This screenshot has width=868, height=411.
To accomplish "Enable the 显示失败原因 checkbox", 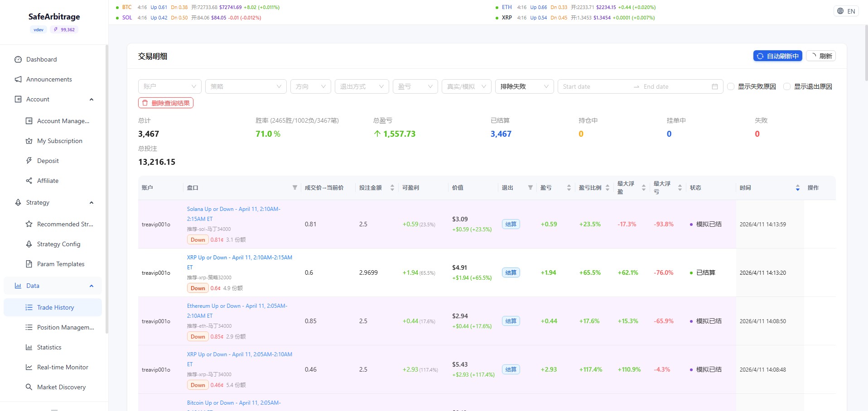I will click(731, 86).
